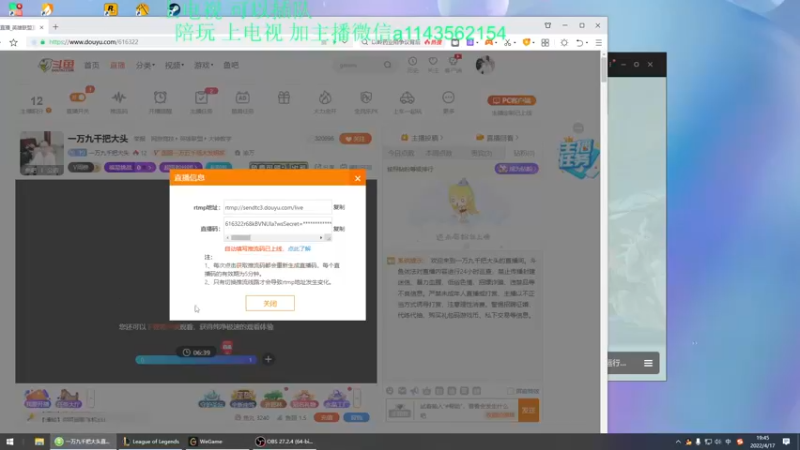Open File Explorer from the taskbar

(39, 441)
